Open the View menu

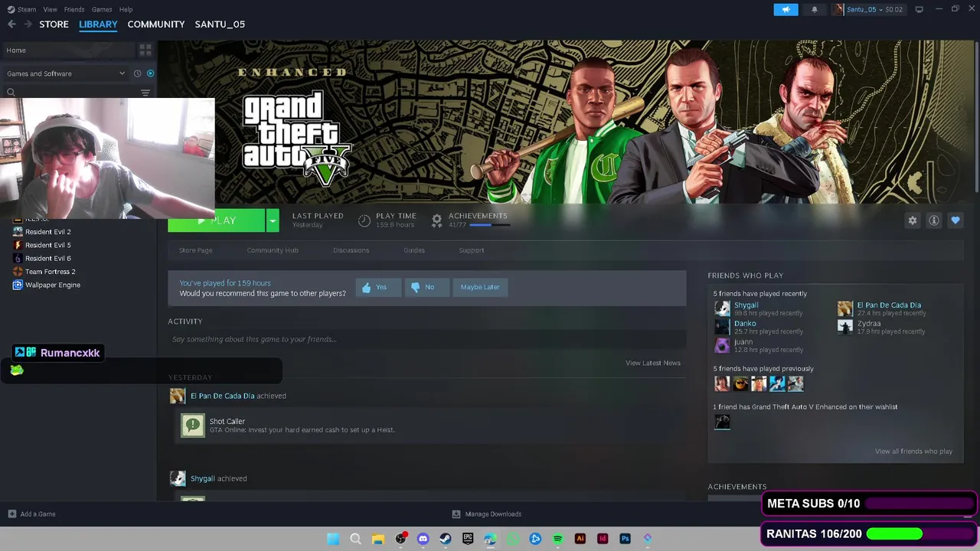pyautogui.click(x=51, y=9)
